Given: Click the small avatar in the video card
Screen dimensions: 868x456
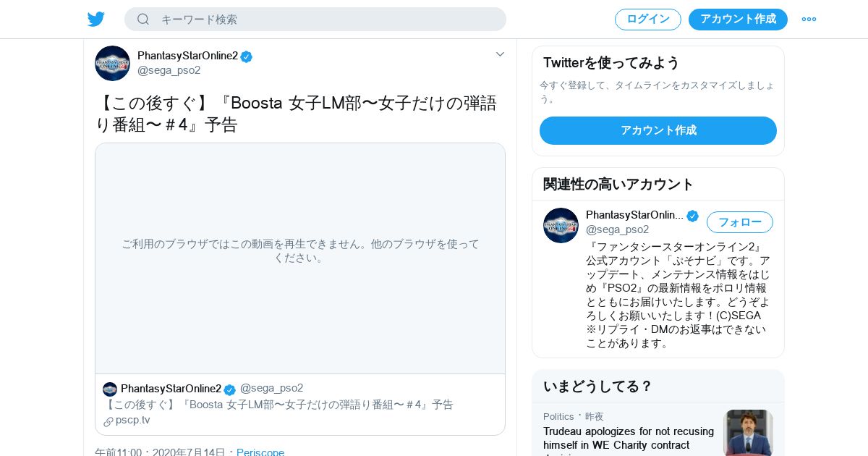Looking at the screenshot, I should [110, 389].
